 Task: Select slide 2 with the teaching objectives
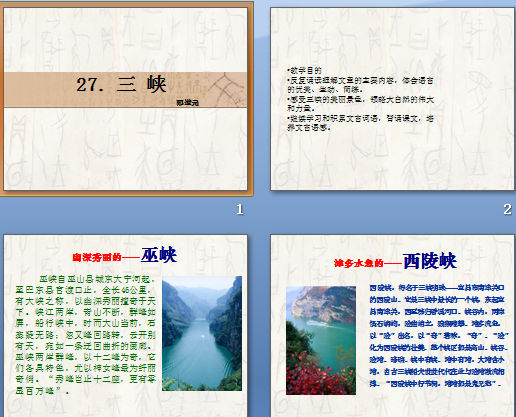pos(392,99)
